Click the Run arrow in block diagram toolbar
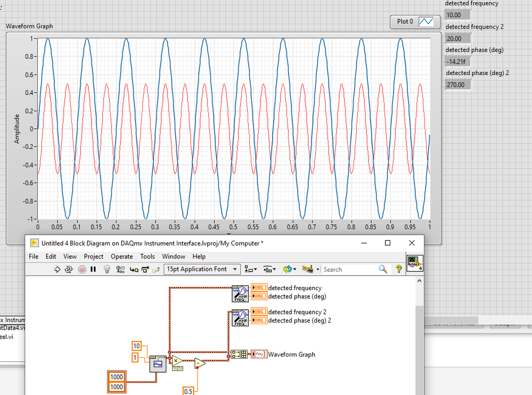532x395 pixels. tap(58, 269)
